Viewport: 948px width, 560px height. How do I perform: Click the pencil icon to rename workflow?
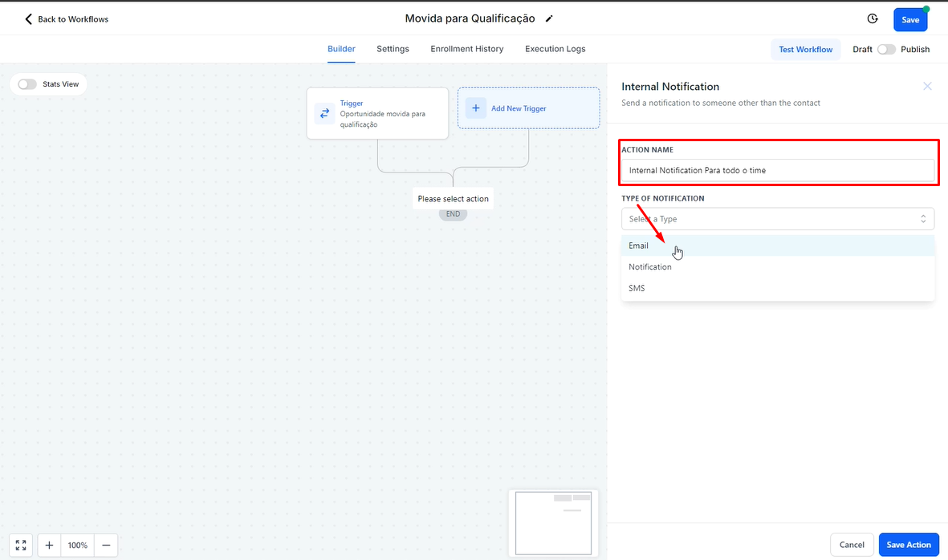(x=549, y=18)
